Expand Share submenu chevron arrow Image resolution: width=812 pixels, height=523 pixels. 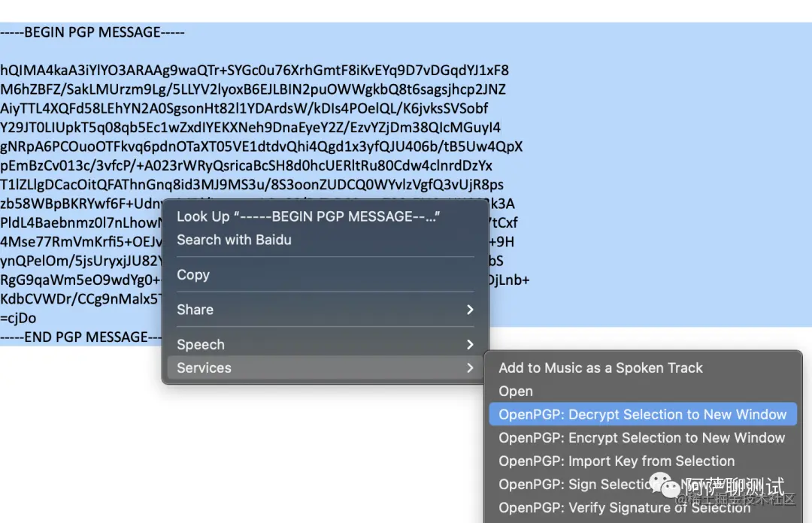[470, 309]
